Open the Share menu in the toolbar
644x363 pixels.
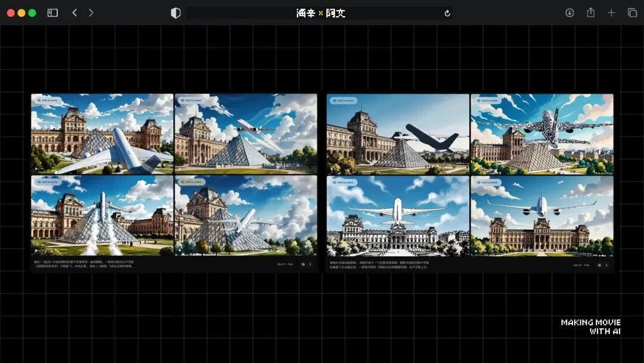(x=590, y=13)
